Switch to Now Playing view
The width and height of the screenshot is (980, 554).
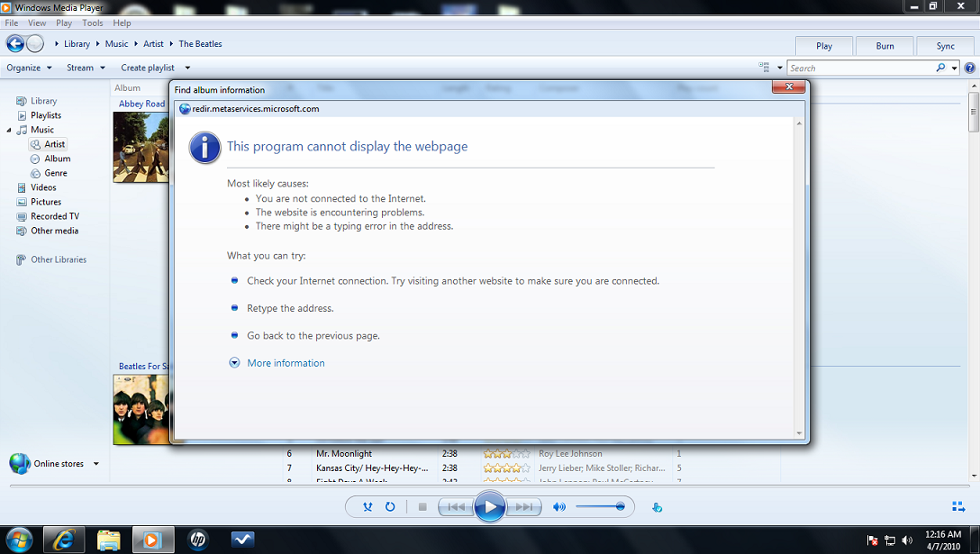[x=958, y=506]
